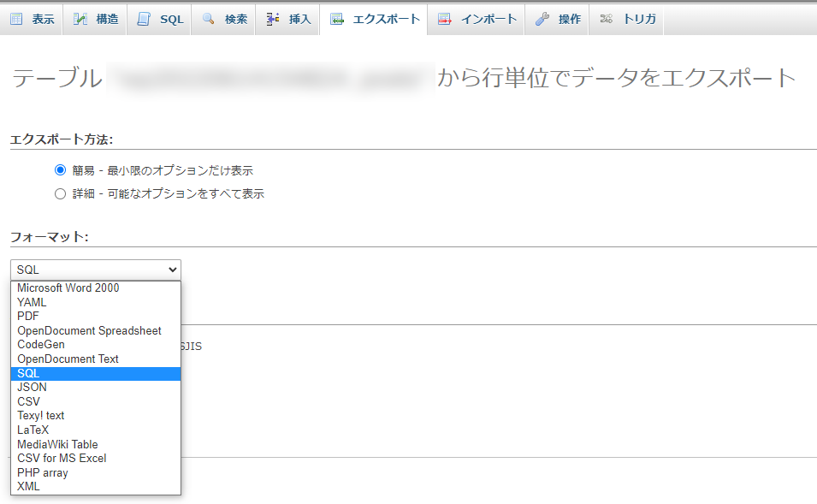Select highlighted SQL entry in list
The width and height of the screenshot is (817, 504).
[28, 373]
